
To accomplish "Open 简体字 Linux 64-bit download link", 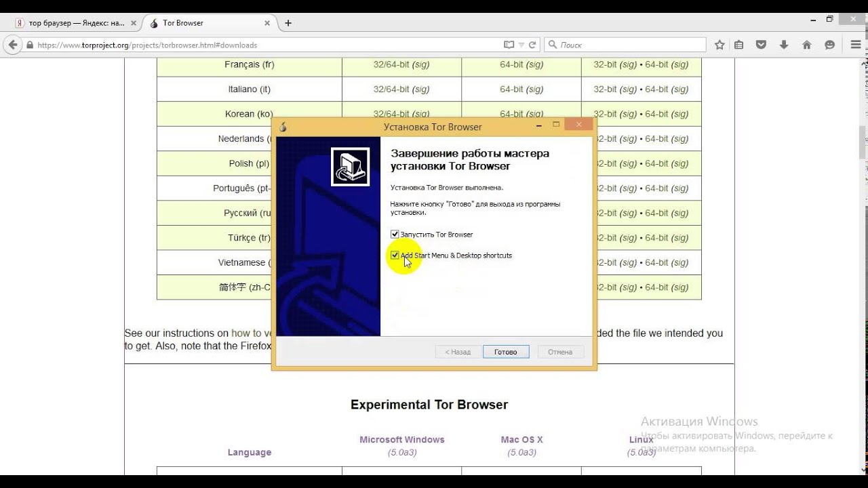I will [656, 287].
